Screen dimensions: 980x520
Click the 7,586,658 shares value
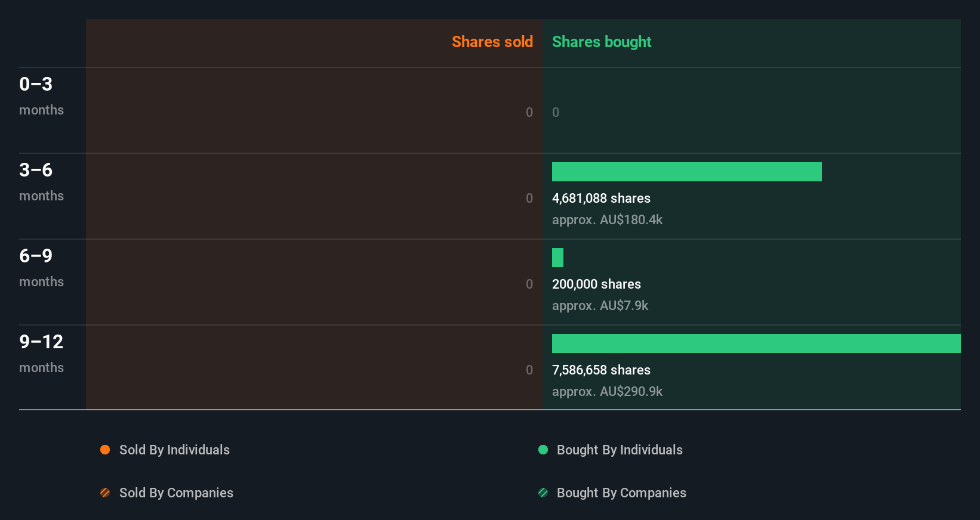click(601, 370)
